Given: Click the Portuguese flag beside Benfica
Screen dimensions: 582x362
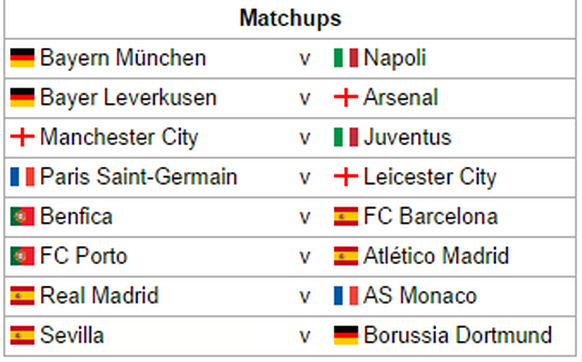Looking at the screenshot, I should coord(22,216).
